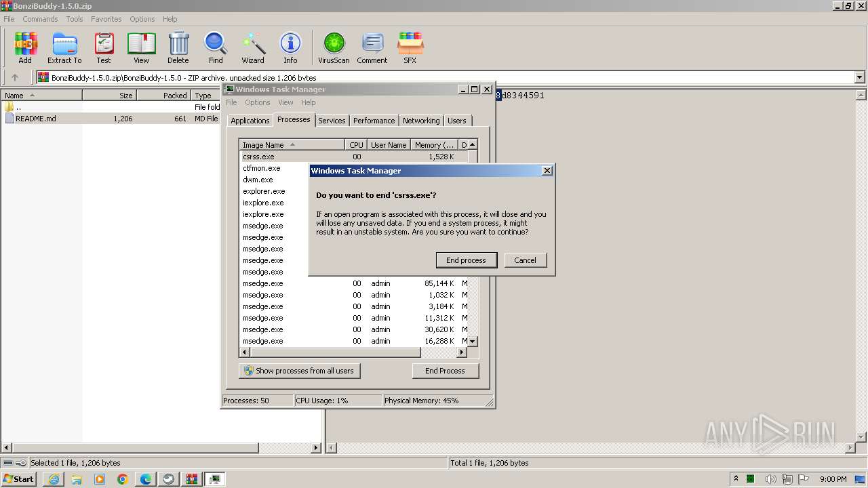Screen dimensions: 868x488
Task: Open Windows Media Player taskbar icon
Action: pyautogui.click(x=100, y=479)
